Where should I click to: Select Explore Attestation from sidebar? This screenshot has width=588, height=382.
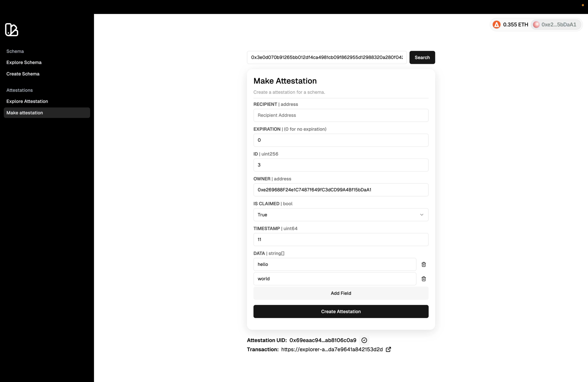point(27,101)
